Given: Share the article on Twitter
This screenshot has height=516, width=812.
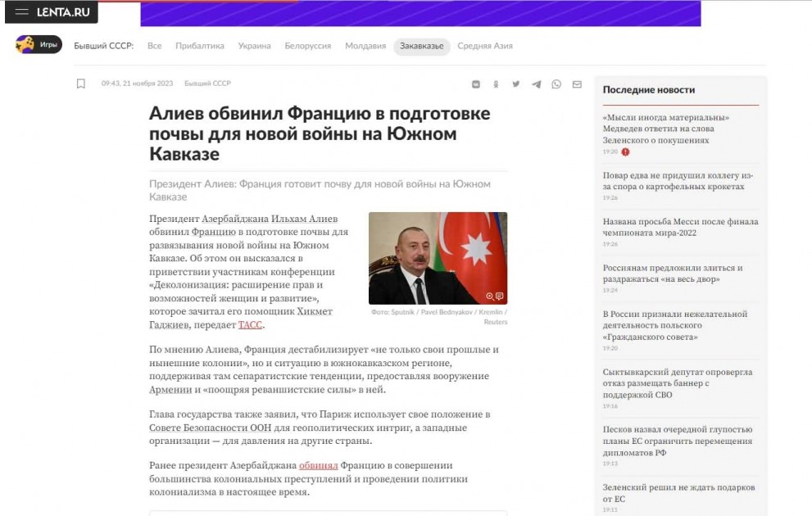Looking at the screenshot, I should [515, 83].
